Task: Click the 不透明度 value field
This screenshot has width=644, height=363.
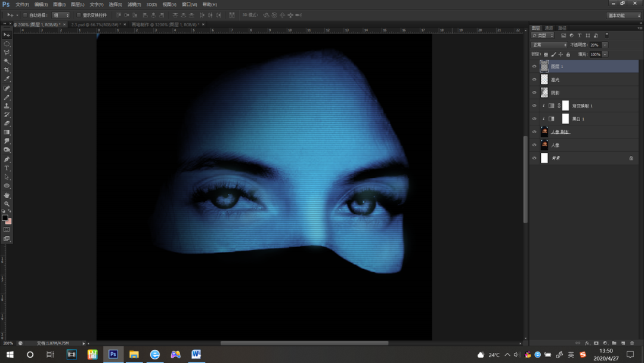Action: point(596,45)
